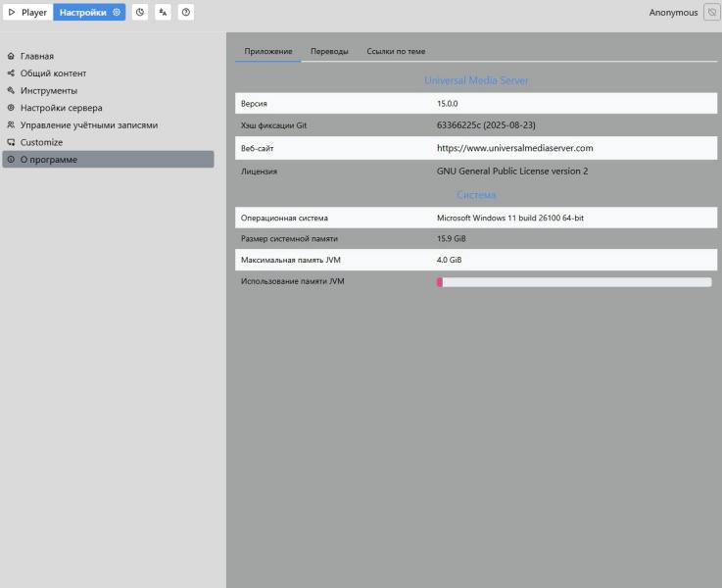Open the Настройки settings section in top bar
The height and width of the screenshot is (588, 722).
(x=89, y=13)
